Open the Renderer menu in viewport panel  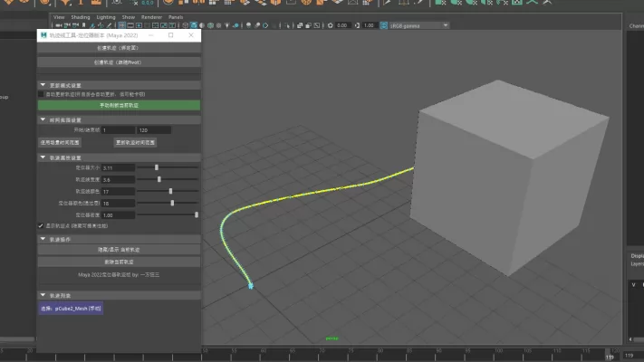click(x=152, y=16)
